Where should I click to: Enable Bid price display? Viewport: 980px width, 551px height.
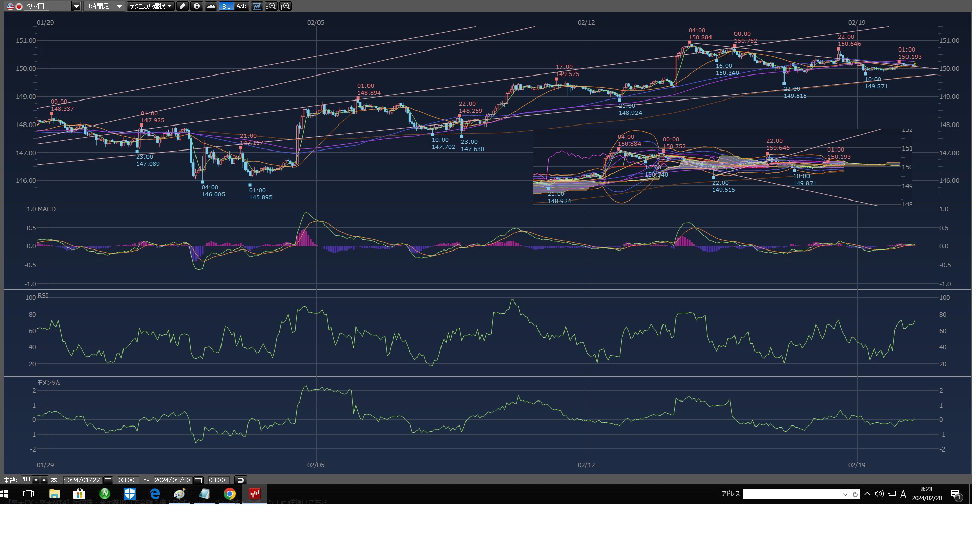pyautogui.click(x=226, y=6)
